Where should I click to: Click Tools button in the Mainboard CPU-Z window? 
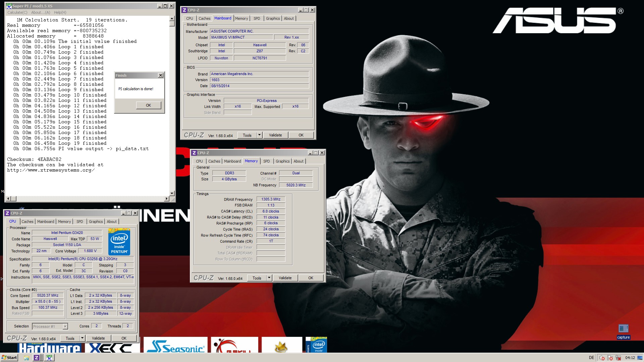click(247, 135)
